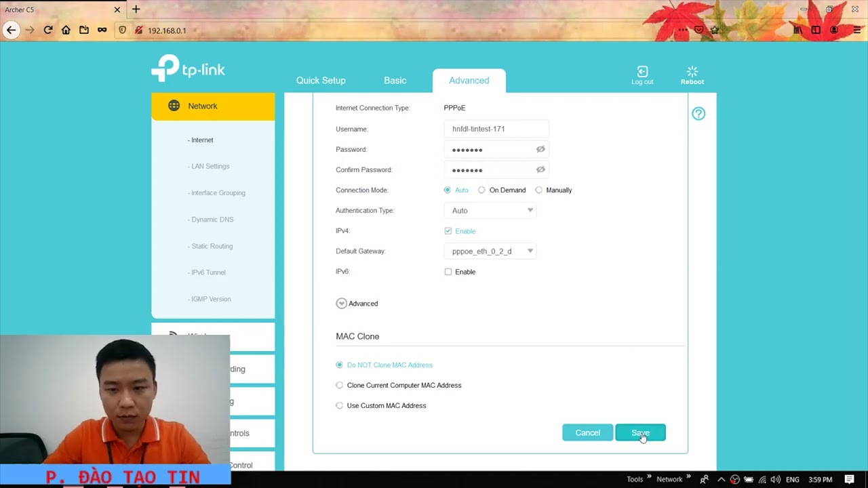Expand the taskbar Tools toolbar chevron
The image size is (868, 488).
tap(649, 477)
